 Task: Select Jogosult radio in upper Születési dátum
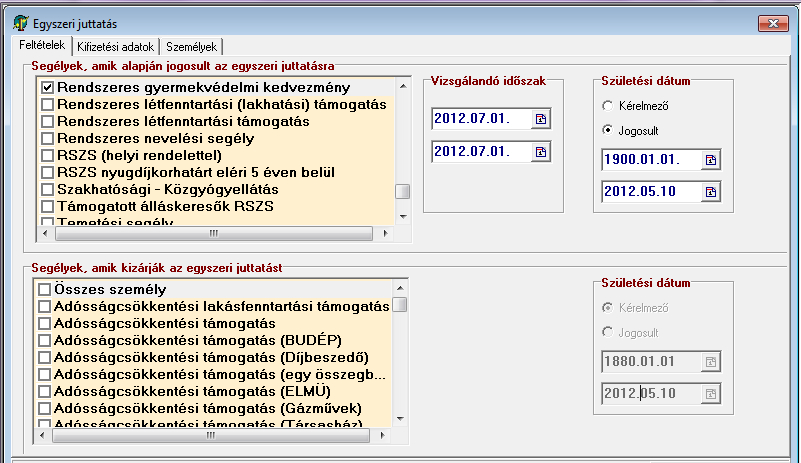pos(607,130)
